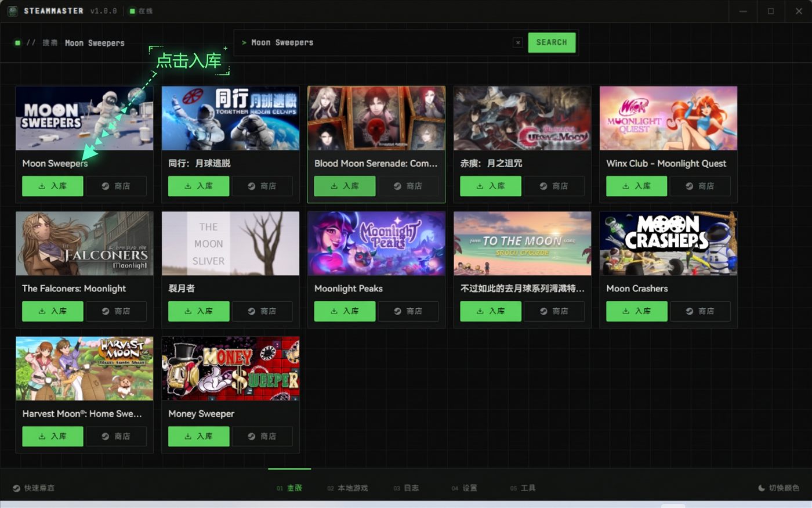
Task: Open the 02 本地游戏 tab
Action: tap(347, 488)
